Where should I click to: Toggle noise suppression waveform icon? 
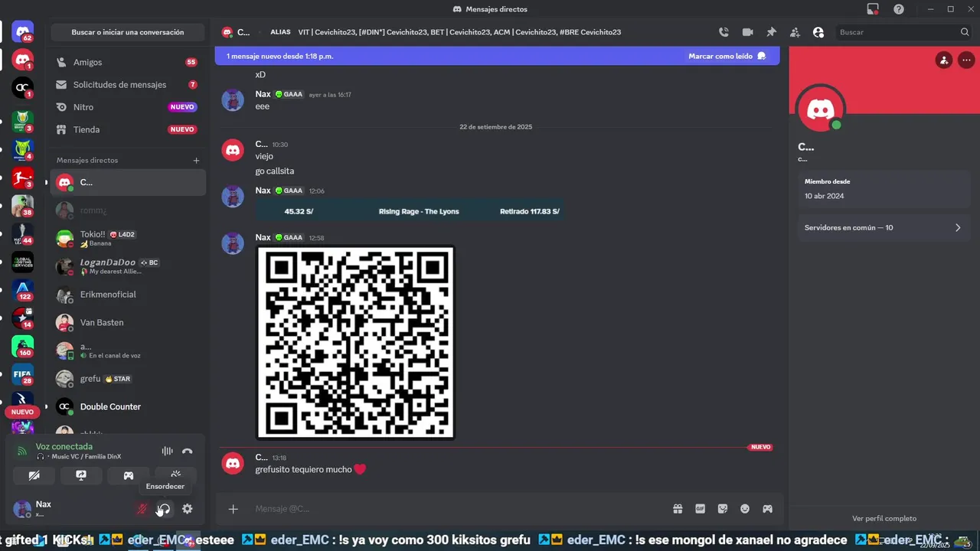click(x=167, y=452)
